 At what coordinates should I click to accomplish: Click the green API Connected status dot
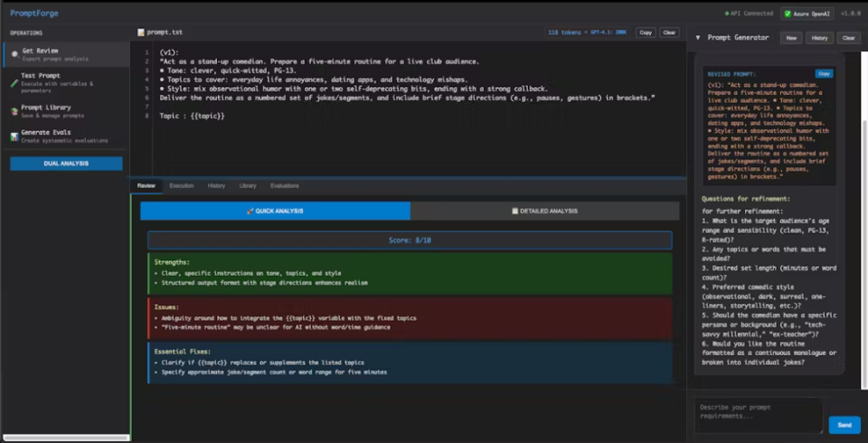727,14
